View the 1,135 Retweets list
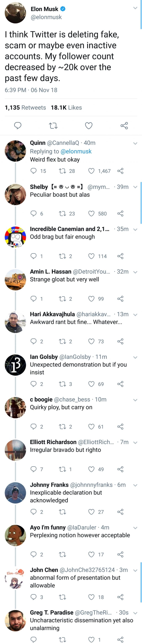Image resolution: width=142 pixels, height=644 pixels. pos(25,107)
